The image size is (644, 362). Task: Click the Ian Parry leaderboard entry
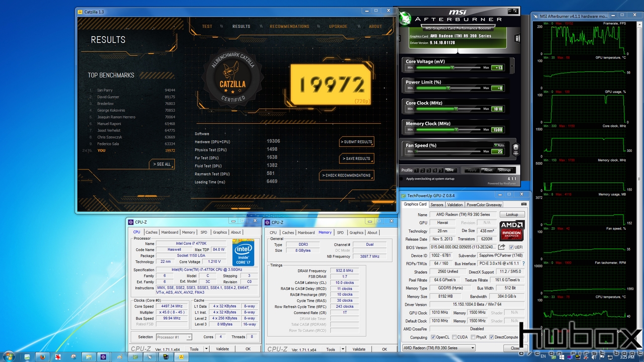point(132,90)
